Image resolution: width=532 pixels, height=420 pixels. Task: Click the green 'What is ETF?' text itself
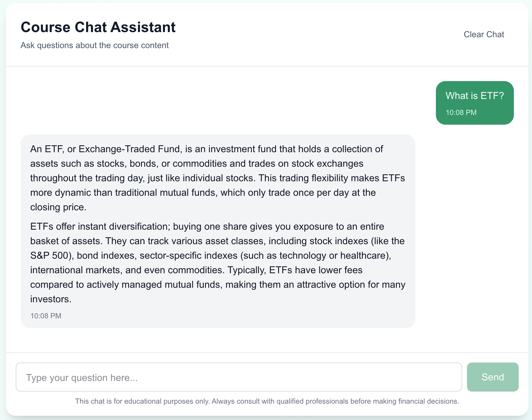[x=475, y=96]
